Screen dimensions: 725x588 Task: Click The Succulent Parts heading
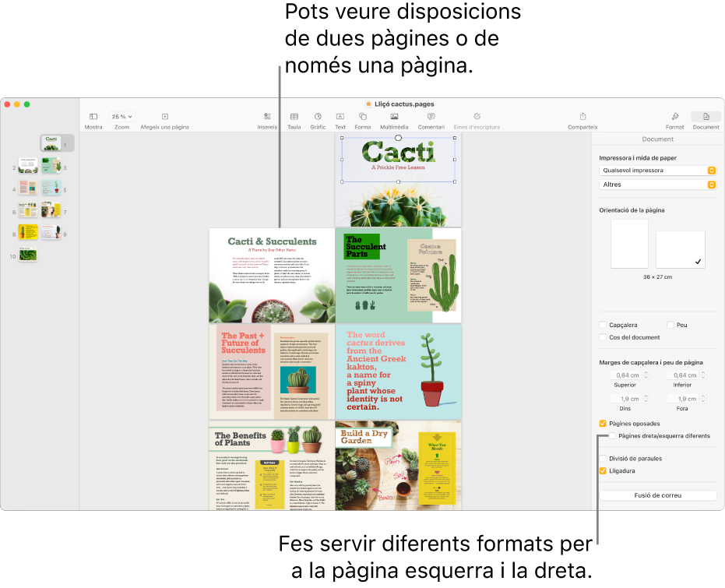pyautogui.click(x=364, y=246)
